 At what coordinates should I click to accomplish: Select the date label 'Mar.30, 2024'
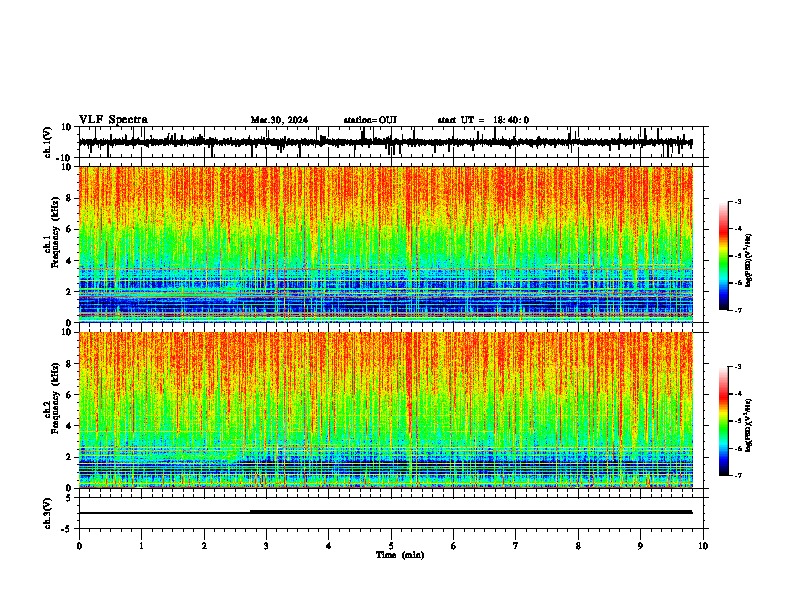click(x=279, y=120)
